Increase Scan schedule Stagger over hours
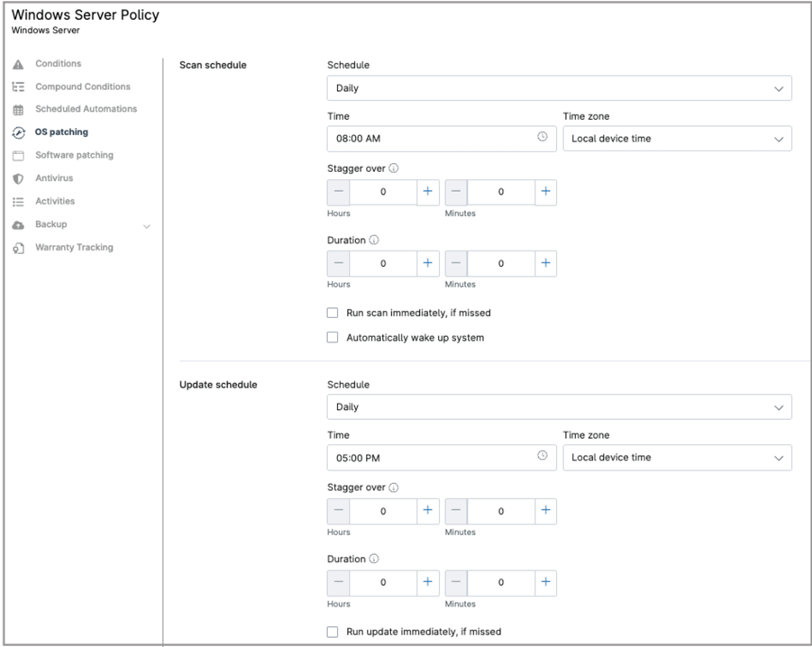This screenshot has height=647, width=812. click(428, 192)
